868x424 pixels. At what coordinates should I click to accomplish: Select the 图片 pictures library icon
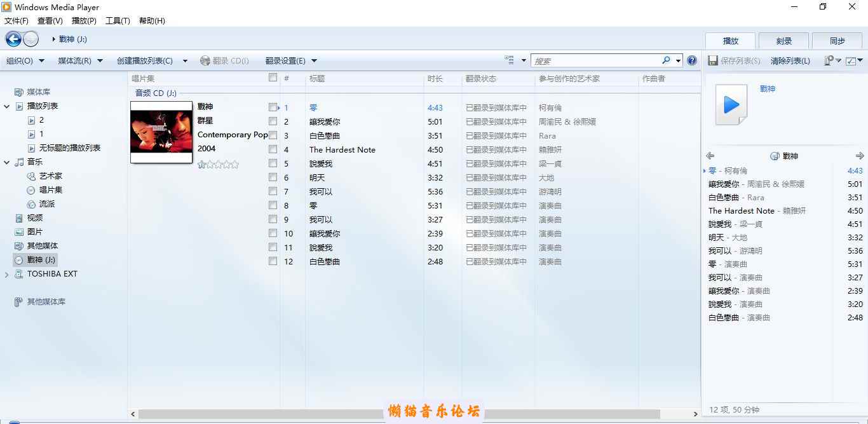(19, 232)
